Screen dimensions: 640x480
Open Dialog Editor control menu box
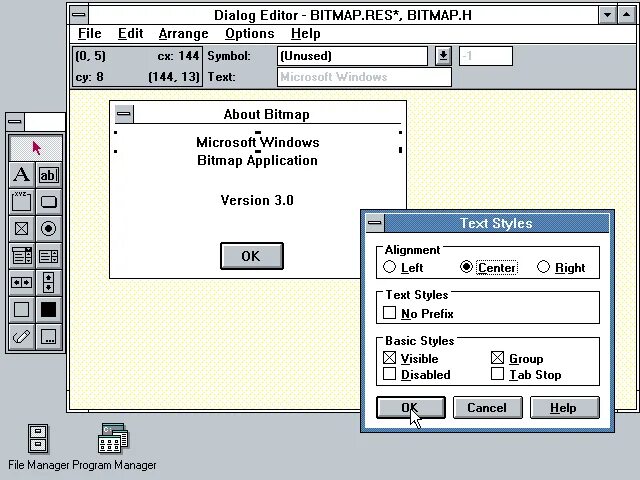(79, 15)
